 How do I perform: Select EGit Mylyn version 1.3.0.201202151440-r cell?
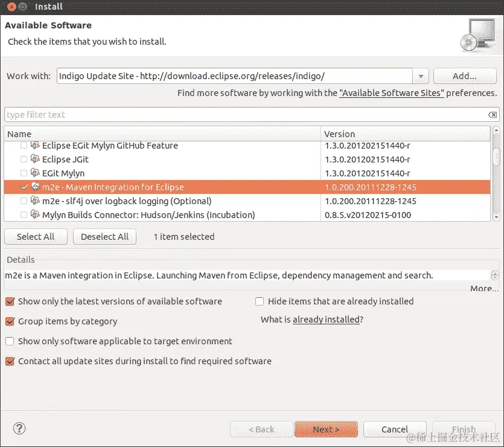tap(368, 173)
